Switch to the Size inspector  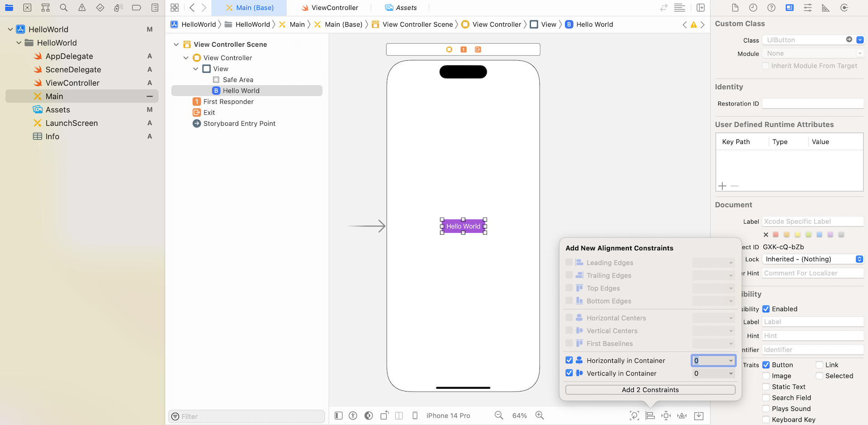coord(826,7)
